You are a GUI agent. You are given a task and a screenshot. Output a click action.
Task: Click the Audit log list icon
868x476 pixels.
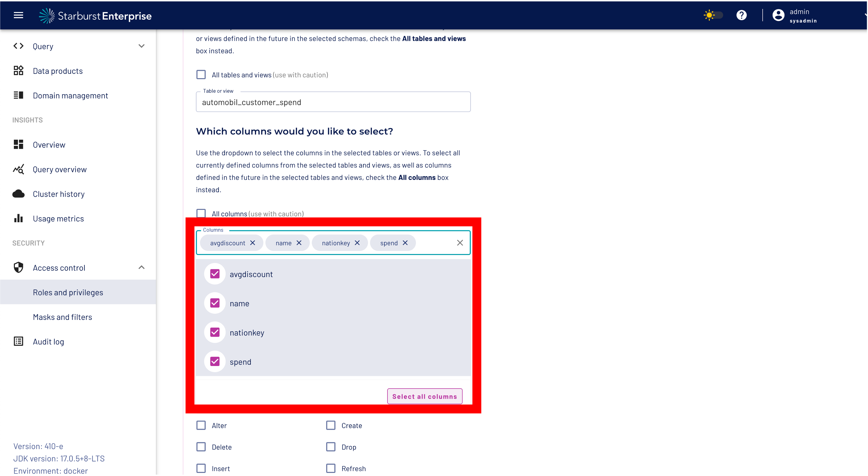(x=19, y=342)
